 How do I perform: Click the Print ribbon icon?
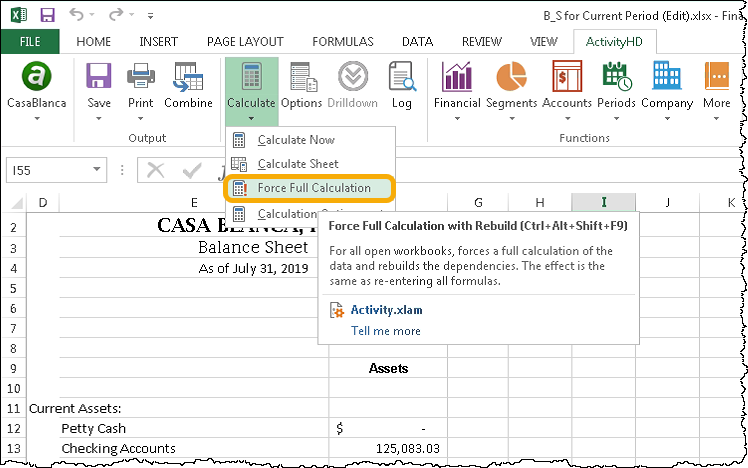coord(141,75)
